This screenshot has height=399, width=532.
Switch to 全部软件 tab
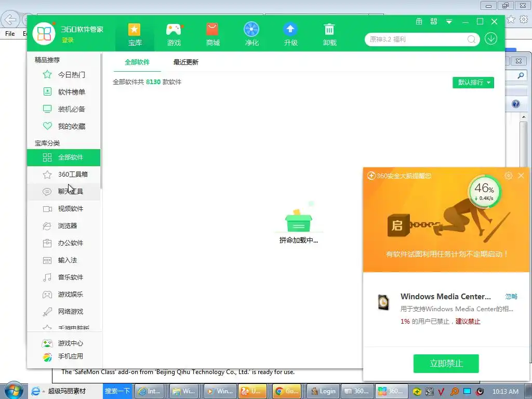point(137,62)
